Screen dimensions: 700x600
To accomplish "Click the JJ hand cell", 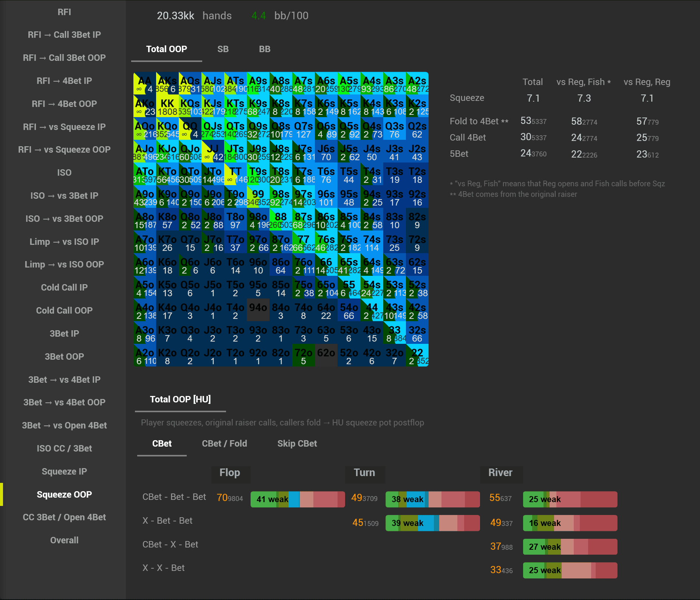I will [213, 152].
